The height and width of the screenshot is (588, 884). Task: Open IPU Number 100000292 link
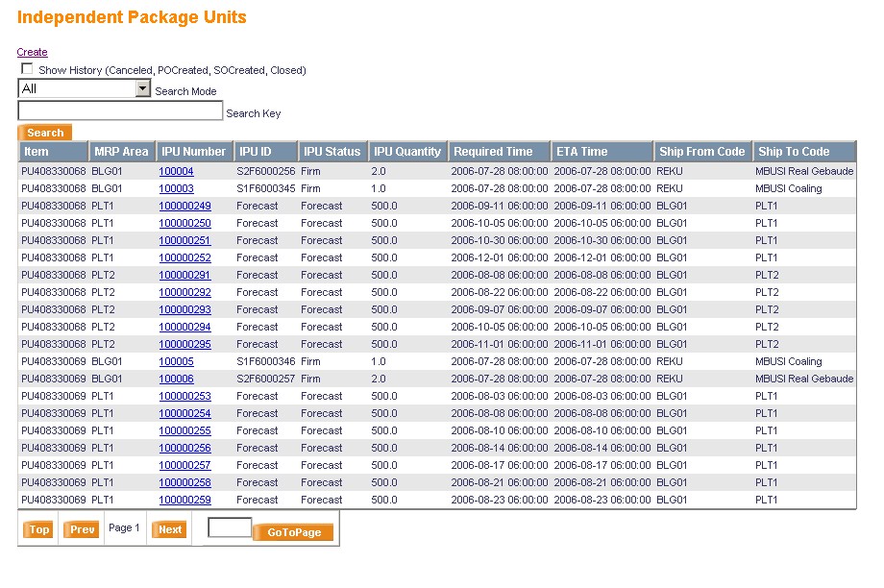184,293
